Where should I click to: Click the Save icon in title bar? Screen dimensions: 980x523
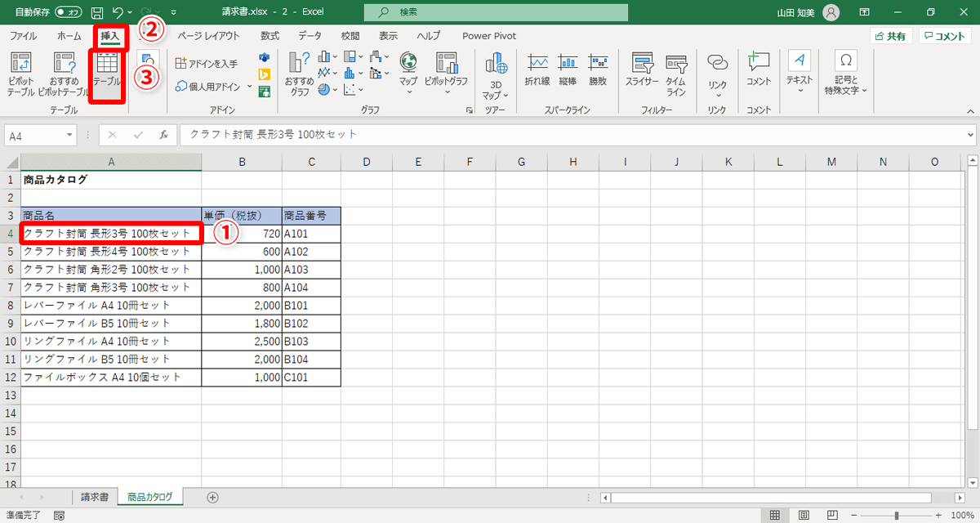[x=97, y=12]
